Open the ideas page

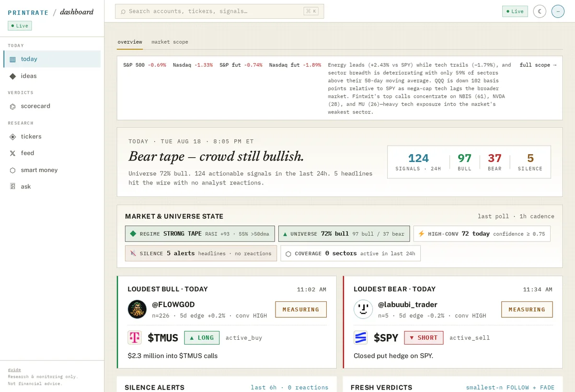click(52, 76)
